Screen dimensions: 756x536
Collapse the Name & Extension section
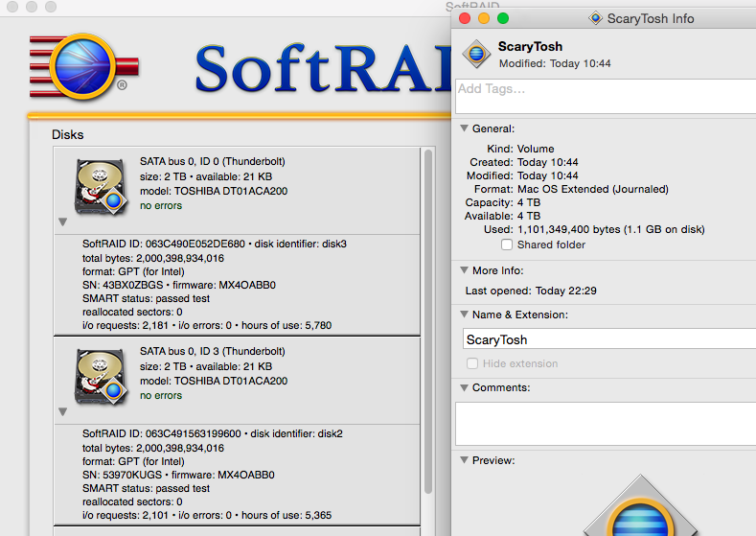tap(464, 315)
